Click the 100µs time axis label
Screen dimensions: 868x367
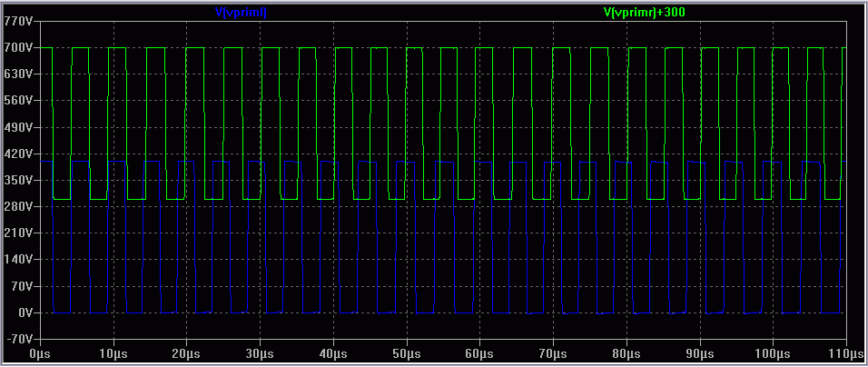(773, 352)
